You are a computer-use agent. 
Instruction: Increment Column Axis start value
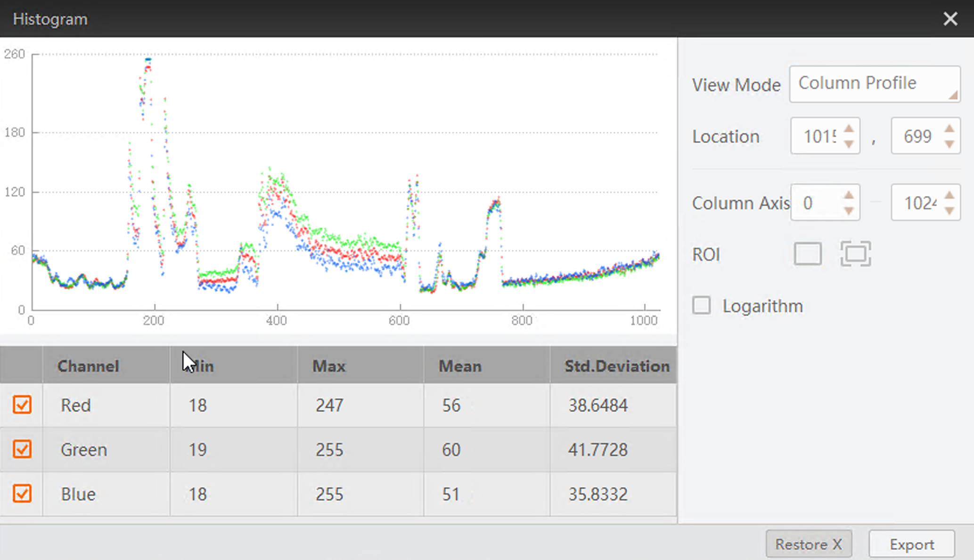click(849, 195)
